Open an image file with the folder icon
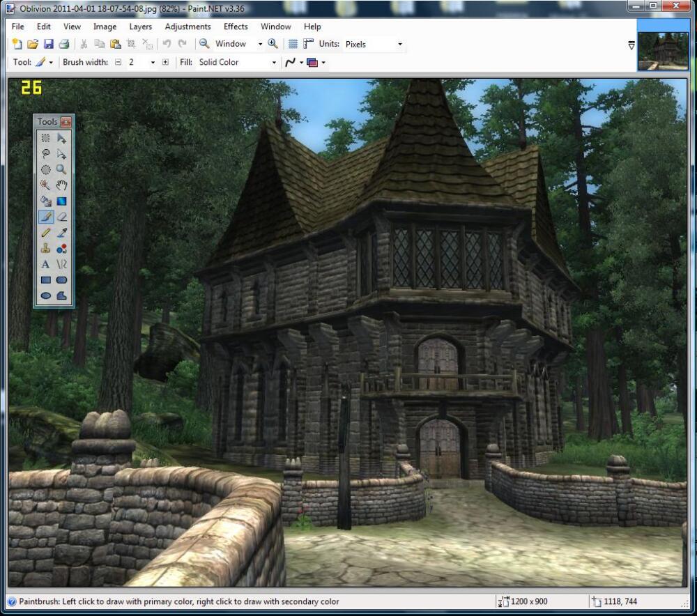Image resolution: width=697 pixels, height=616 pixels. coord(33,44)
